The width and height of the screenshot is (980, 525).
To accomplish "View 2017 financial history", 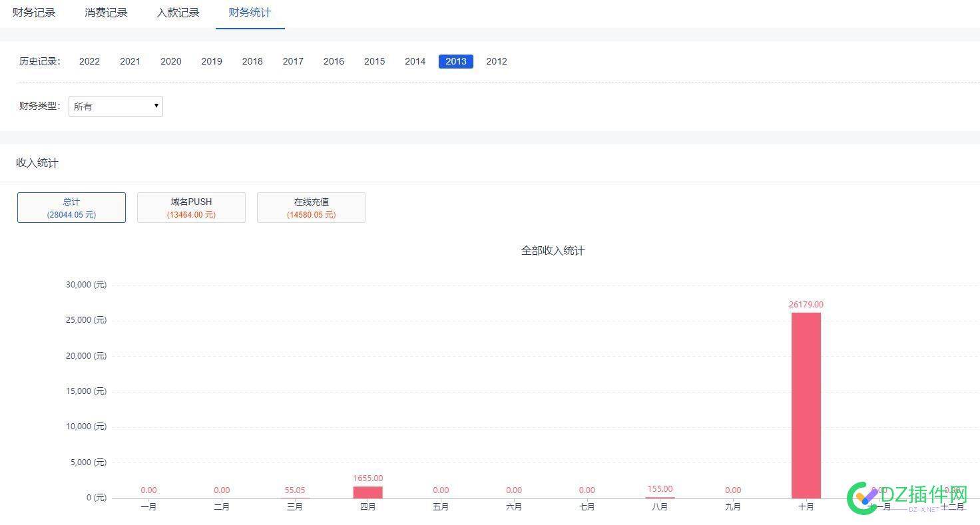I will 293,61.
